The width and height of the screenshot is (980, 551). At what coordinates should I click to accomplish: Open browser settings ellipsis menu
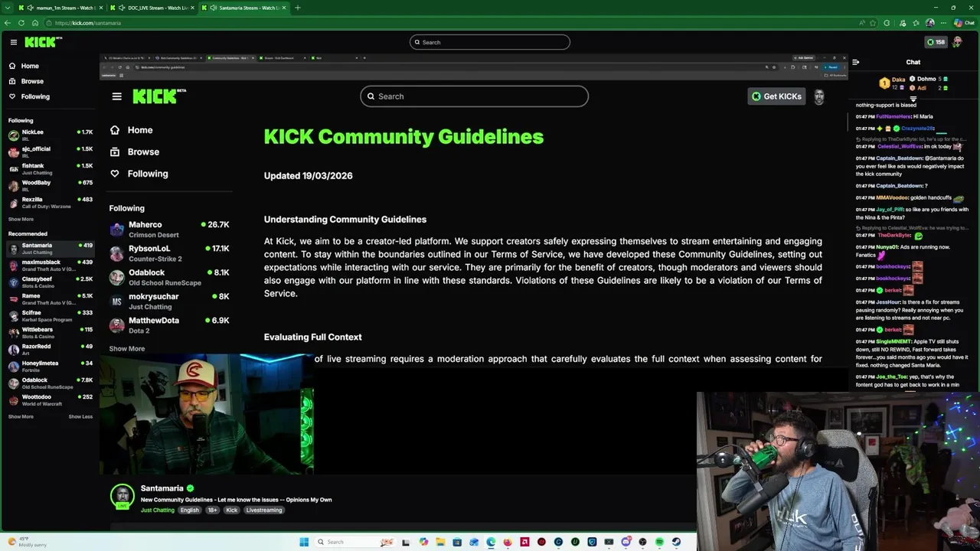coord(943,23)
